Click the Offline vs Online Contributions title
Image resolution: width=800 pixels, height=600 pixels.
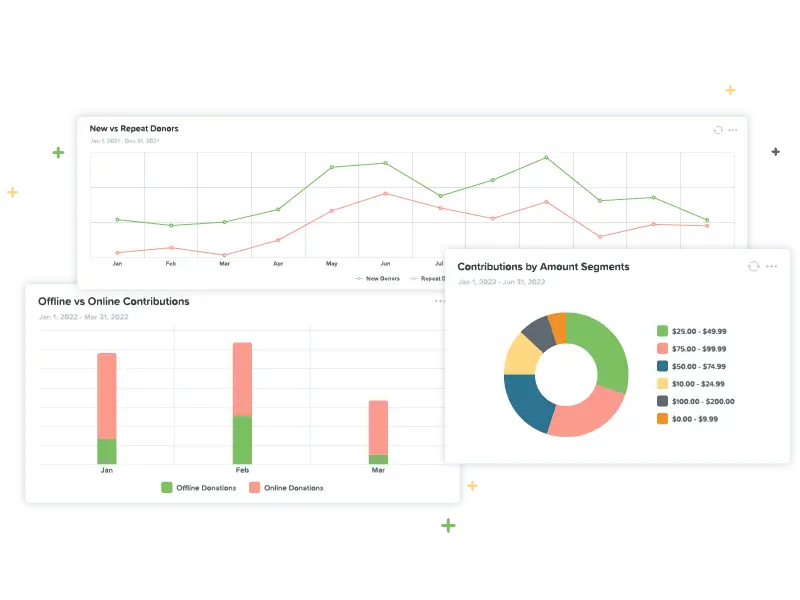[x=114, y=302]
